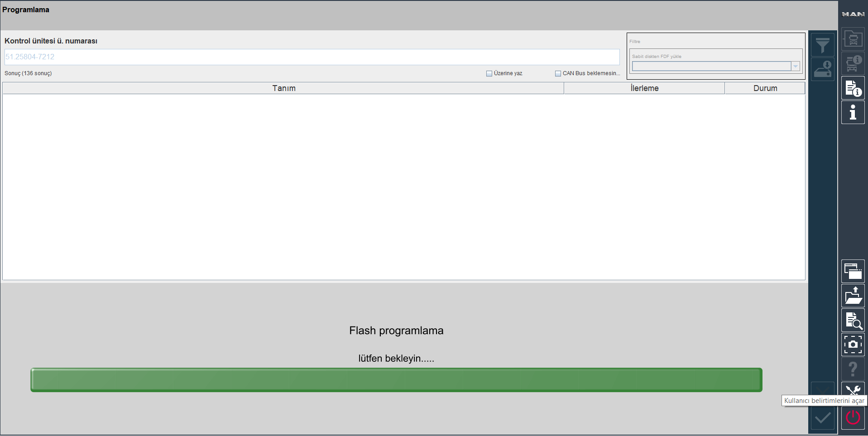This screenshot has width=868, height=436.
Task: Click the information 'i' icon
Action: point(853,112)
